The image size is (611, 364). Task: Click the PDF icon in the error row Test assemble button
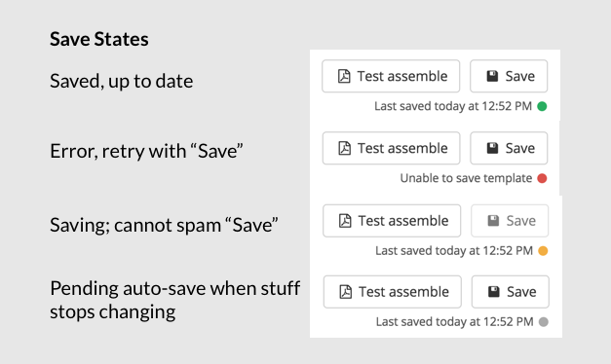click(344, 148)
